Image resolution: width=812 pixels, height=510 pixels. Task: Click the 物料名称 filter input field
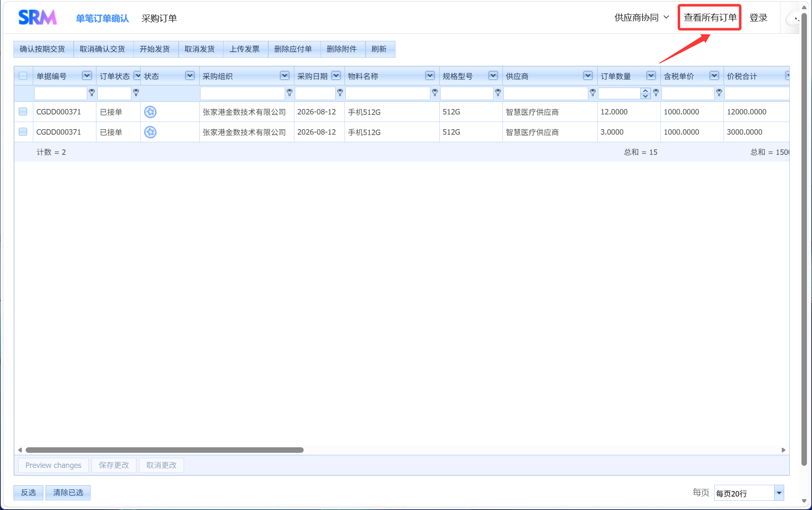pyautogui.click(x=387, y=93)
